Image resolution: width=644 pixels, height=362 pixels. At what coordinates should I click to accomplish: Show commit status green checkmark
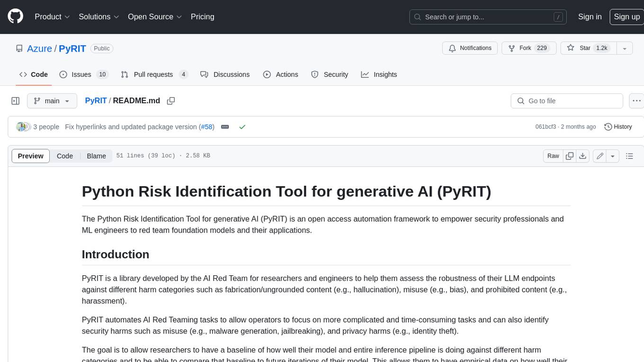pyautogui.click(x=242, y=127)
